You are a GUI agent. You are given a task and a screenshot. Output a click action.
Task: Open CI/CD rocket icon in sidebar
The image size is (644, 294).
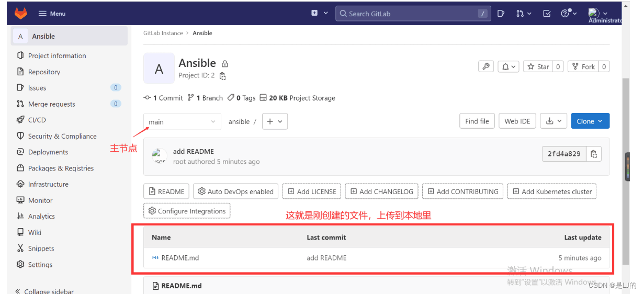[x=20, y=120]
